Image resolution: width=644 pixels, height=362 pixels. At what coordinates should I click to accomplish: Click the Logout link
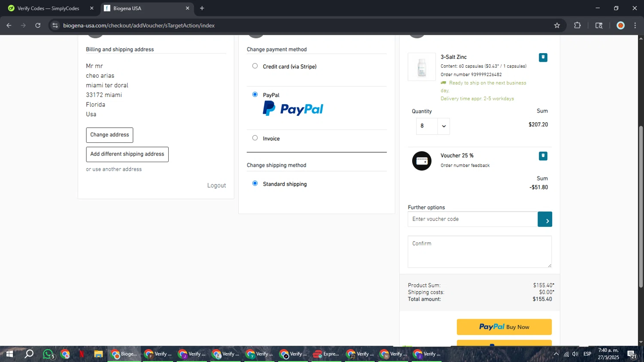[x=216, y=186]
